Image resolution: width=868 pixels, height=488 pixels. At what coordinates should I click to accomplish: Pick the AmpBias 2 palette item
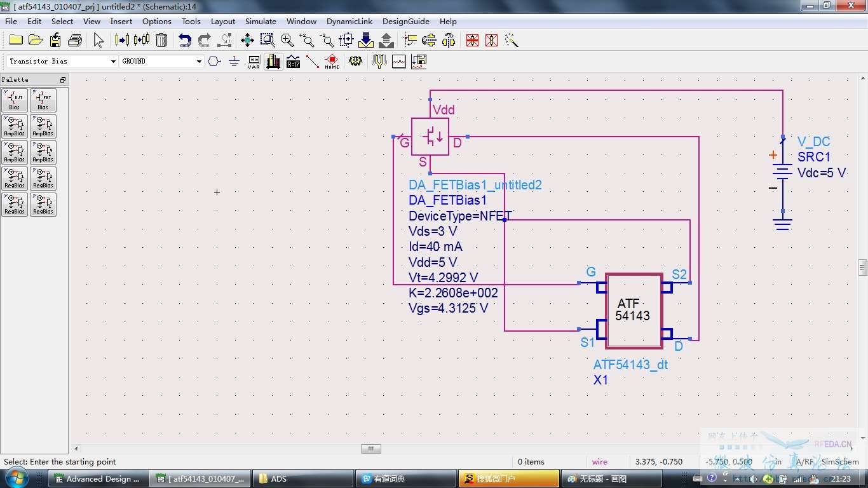coord(43,126)
